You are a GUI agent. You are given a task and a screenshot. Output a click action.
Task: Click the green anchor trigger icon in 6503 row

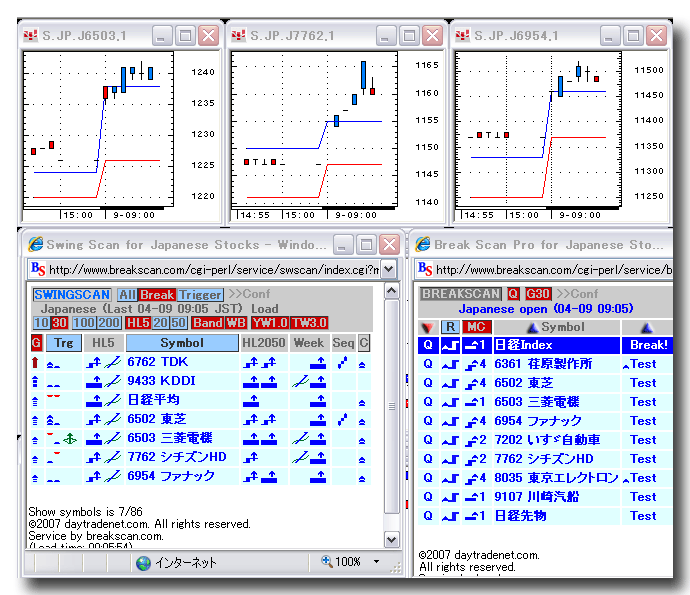coord(70,438)
